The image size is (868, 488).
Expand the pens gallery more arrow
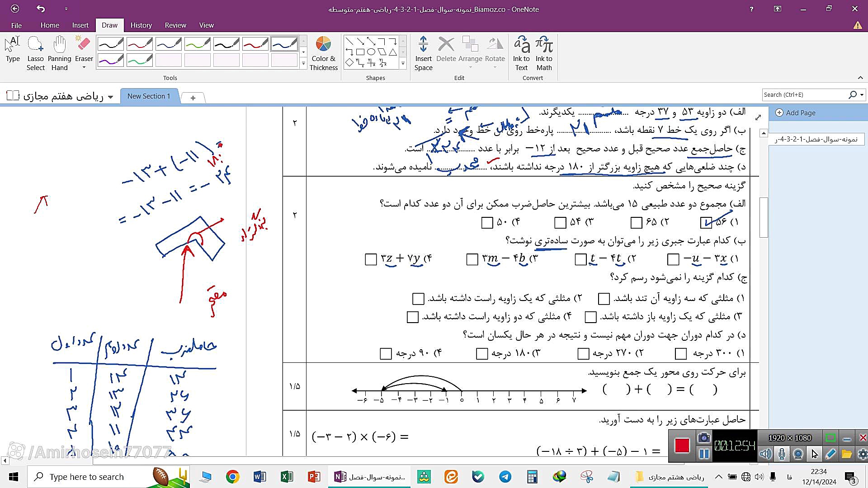(x=303, y=64)
